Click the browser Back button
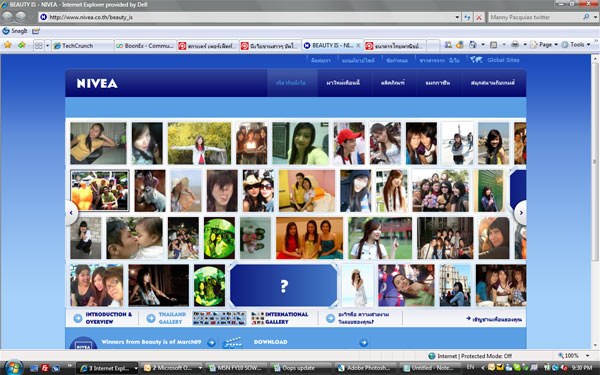 [x=8, y=17]
